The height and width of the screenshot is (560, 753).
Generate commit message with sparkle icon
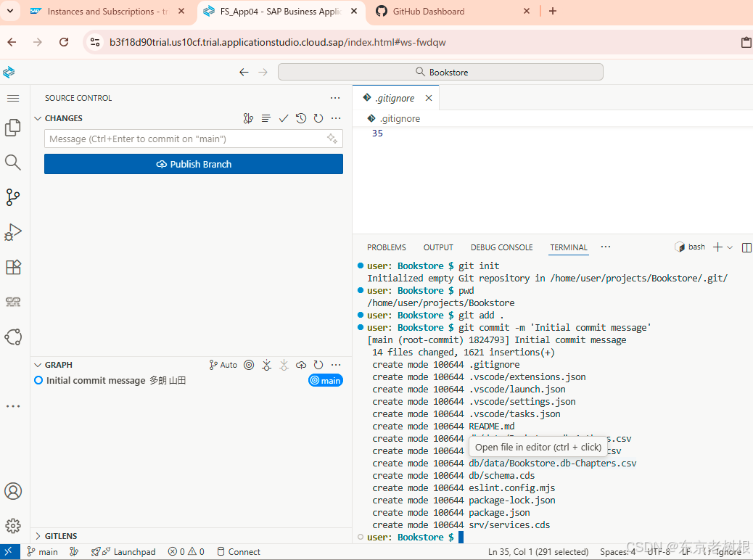(x=332, y=139)
